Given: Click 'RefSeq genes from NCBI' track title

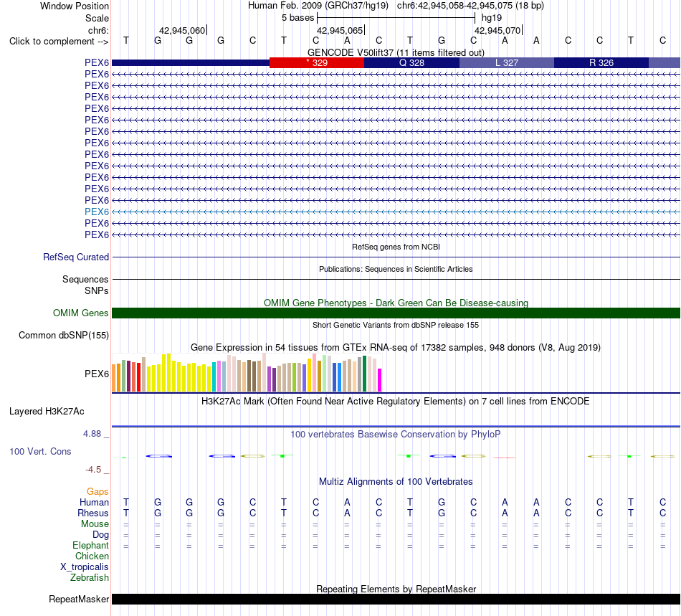Looking at the screenshot, I should point(396,247).
